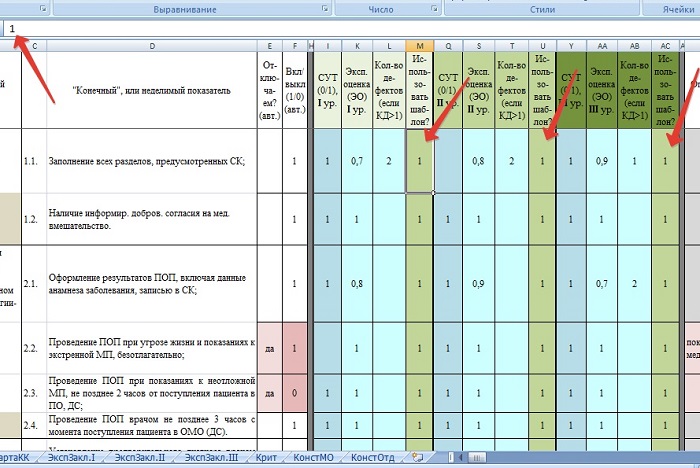Select cell Оформление результатов ПОП

coord(152,284)
